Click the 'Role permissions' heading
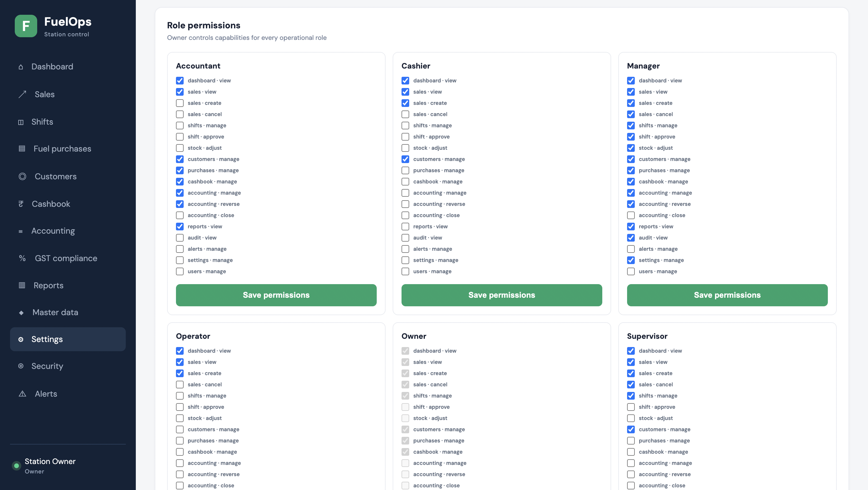This screenshot has width=868, height=490. pyautogui.click(x=203, y=25)
